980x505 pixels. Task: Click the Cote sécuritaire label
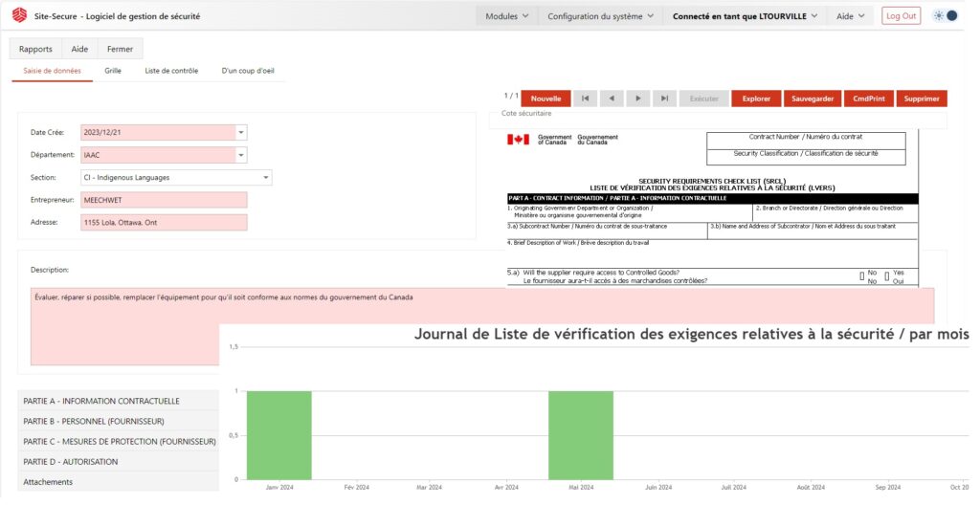point(526,114)
